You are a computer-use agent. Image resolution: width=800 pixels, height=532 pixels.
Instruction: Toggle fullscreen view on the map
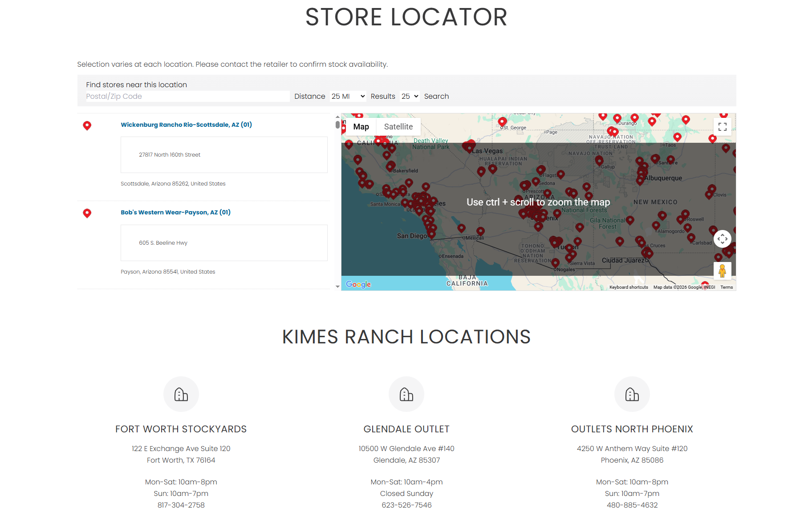pos(722,127)
